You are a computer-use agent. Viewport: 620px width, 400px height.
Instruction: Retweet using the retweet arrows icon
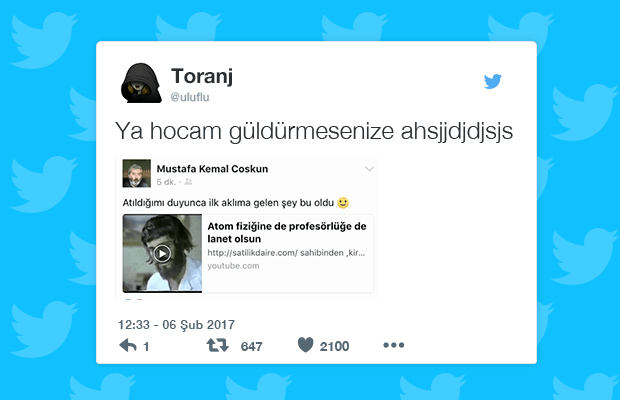217,345
